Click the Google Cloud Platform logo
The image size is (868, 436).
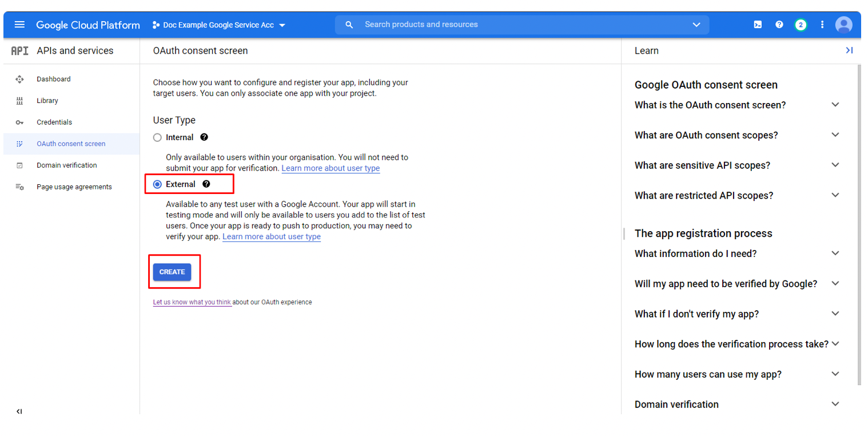(88, 25)
